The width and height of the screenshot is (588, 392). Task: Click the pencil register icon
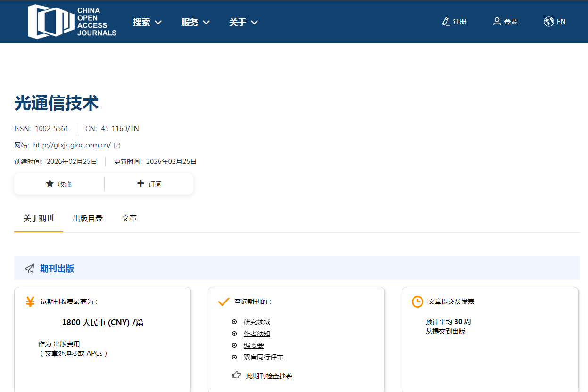coord(446,22)
